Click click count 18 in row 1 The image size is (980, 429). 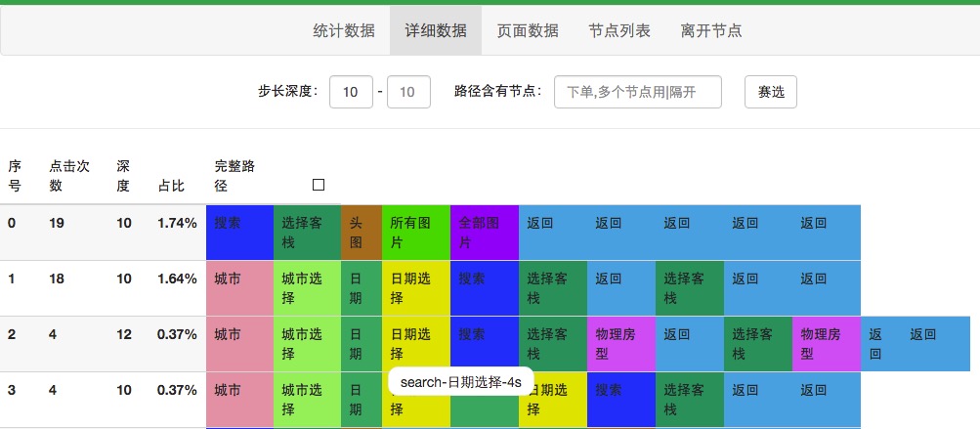57,279
